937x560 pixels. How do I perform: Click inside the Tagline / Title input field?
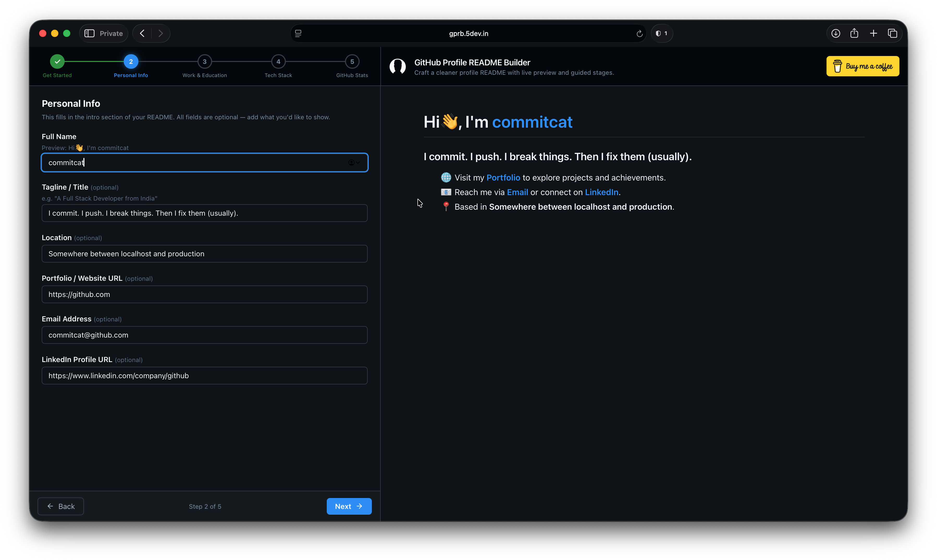pos(204,213)
